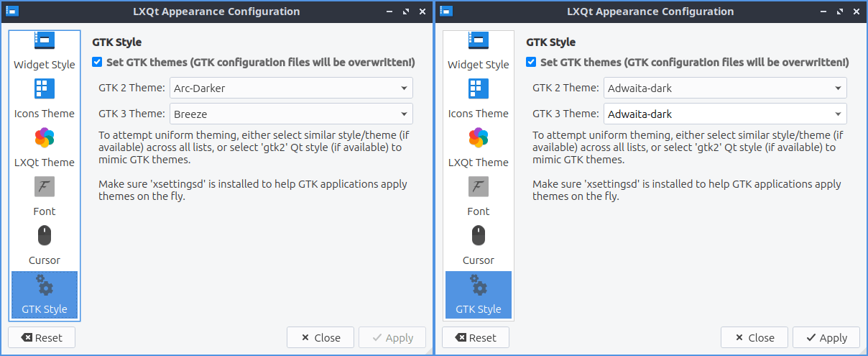
Task: Open the Breeze GTK 3 theme dropdown
Action: [x=291, y=114]
